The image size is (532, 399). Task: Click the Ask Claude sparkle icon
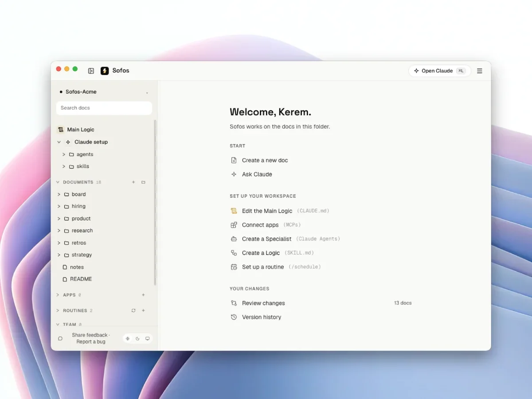[x=234, y=174]
